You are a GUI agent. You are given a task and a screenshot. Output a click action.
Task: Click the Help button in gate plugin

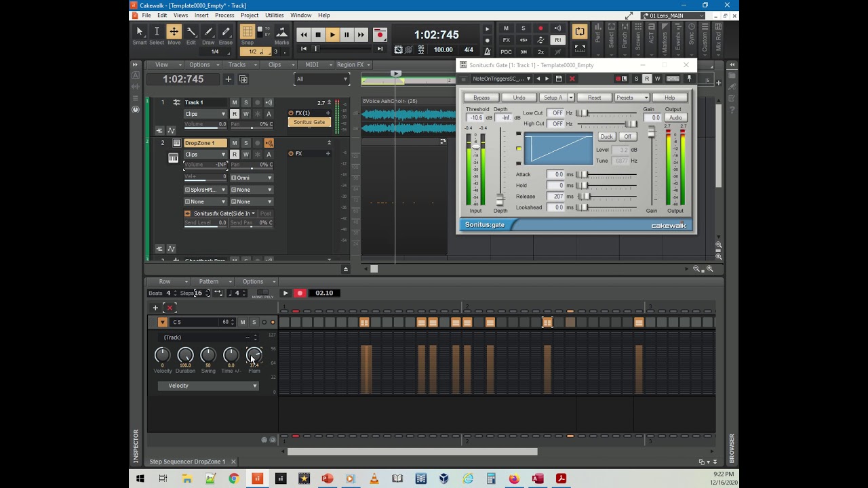coord(670,98)
